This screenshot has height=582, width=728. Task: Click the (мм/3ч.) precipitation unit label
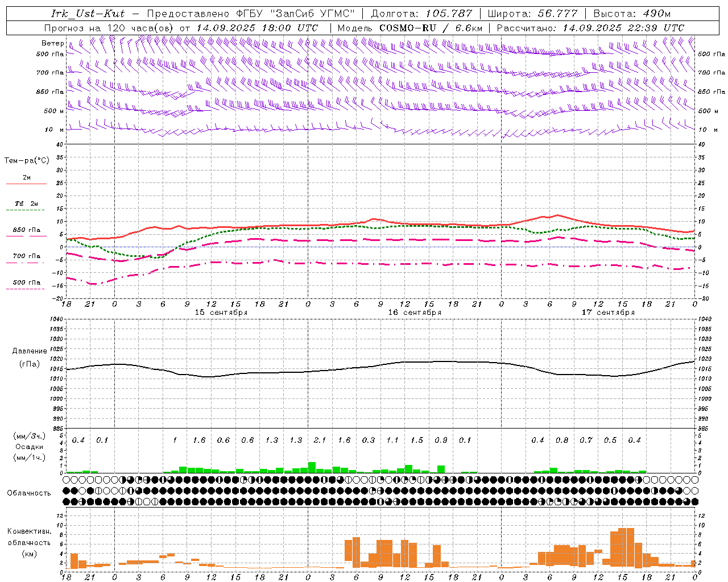(30, 436)
